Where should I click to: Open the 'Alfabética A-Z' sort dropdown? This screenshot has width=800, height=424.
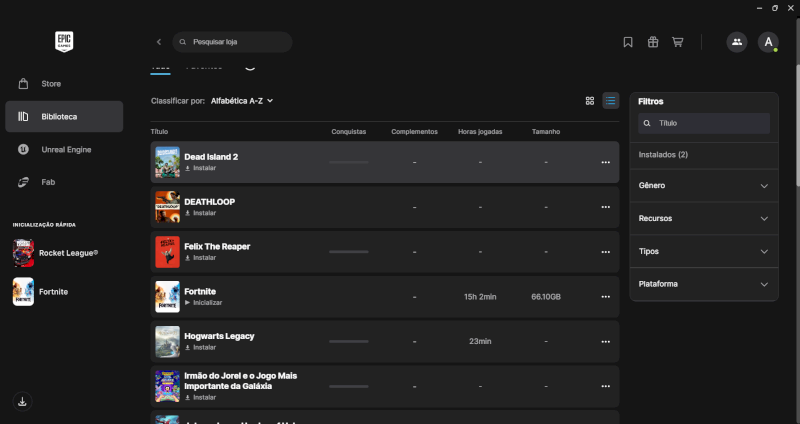pos(242,101)
